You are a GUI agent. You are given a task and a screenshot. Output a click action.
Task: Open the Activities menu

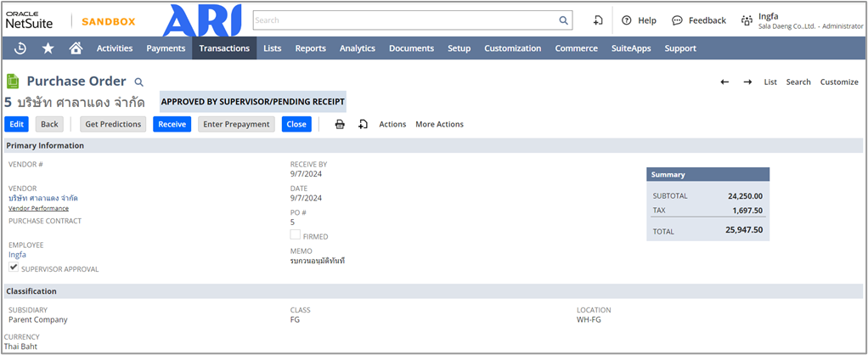point(115,48)
